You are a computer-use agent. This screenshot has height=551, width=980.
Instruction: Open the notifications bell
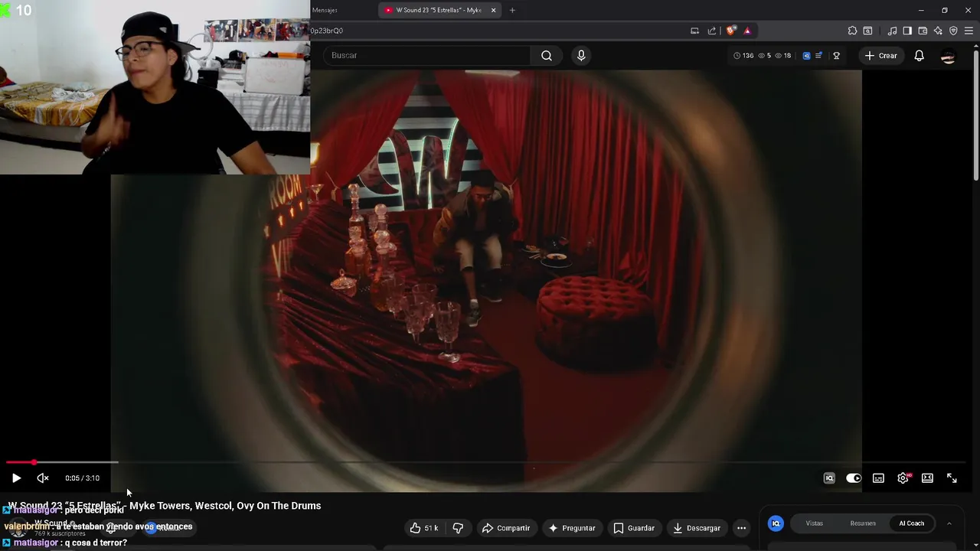(920, 55)
